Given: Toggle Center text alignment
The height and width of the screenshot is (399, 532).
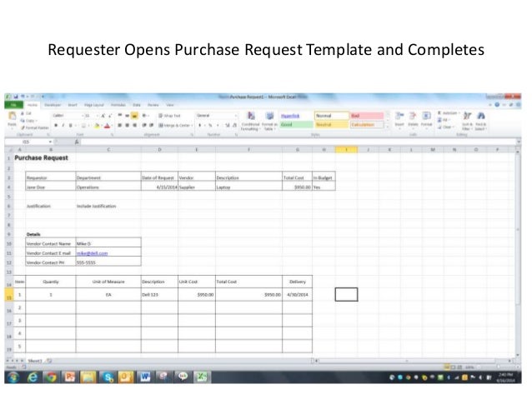Looking at the screenshot, I should pos(128,126).
